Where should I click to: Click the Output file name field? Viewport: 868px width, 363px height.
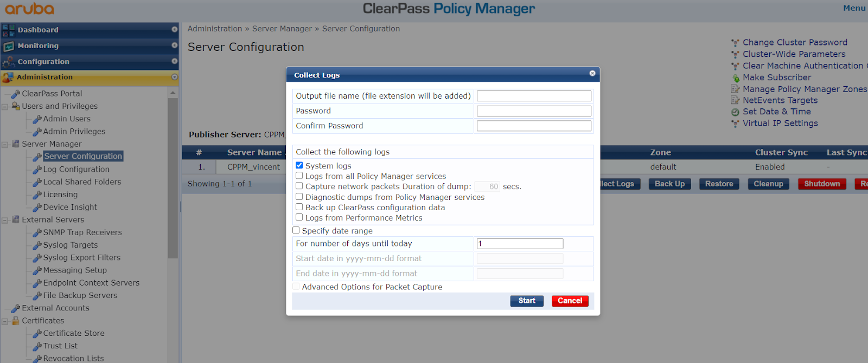pos(534,96)
